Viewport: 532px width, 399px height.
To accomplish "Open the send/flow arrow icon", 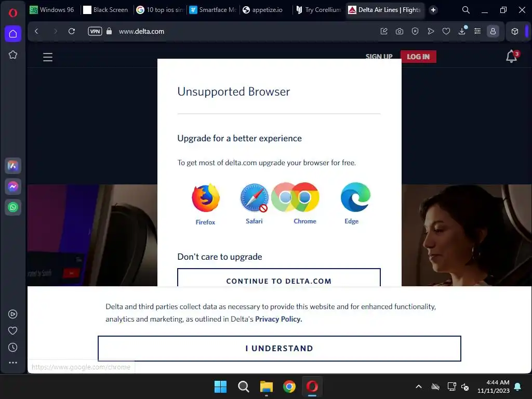I will pyautogui.click(x=431, y=31).
